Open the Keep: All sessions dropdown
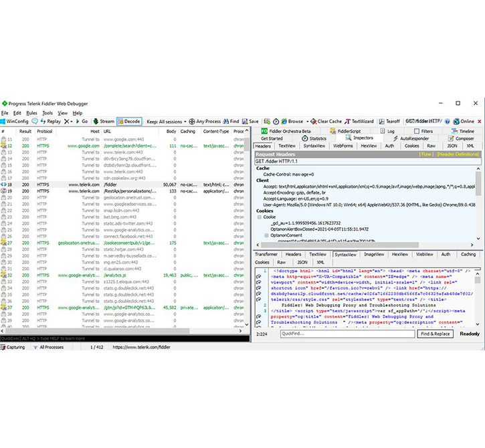The image size is (485, 448). 167,122
